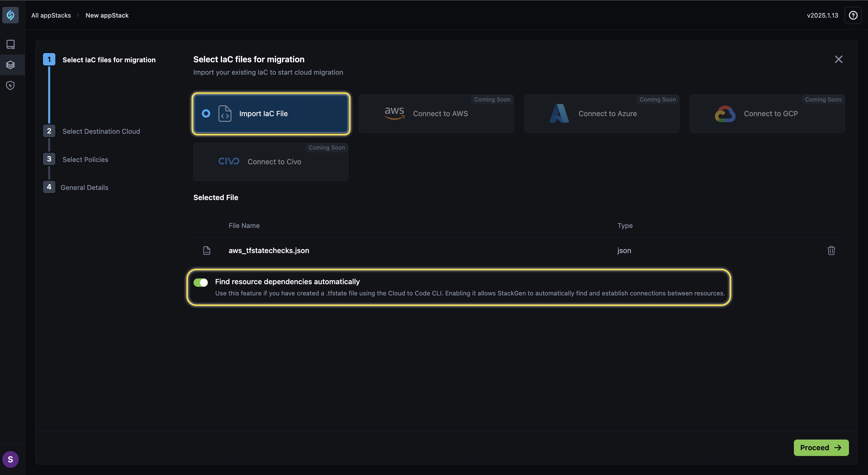Click the File Name column header
Screen dimensions: 868x475
click(244, 225)
